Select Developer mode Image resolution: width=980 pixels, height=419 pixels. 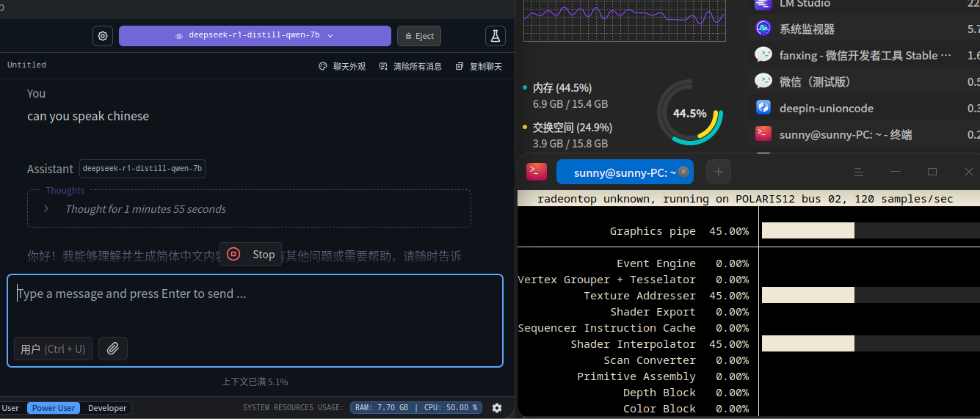tap(107, 408)
